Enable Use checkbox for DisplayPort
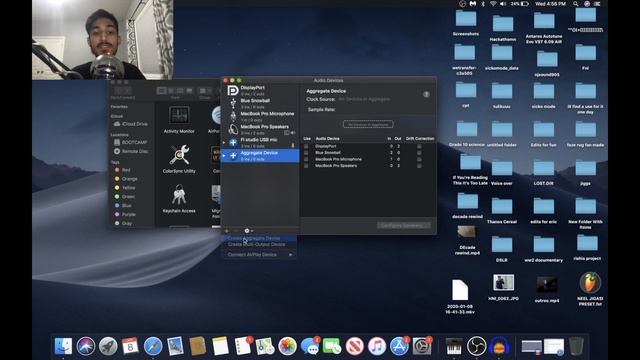This screenshot has height=360, width=640. [306, 146]
